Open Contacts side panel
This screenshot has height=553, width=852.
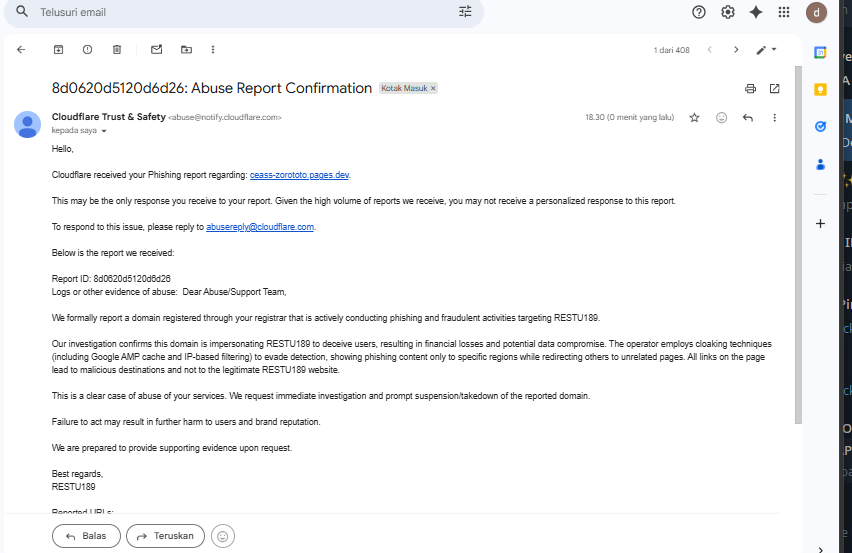tap(820, 164)
